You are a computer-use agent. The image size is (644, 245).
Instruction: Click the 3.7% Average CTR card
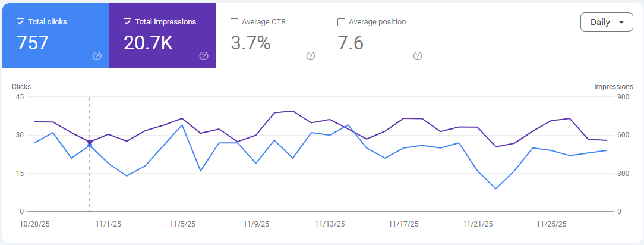coord(270,36)
